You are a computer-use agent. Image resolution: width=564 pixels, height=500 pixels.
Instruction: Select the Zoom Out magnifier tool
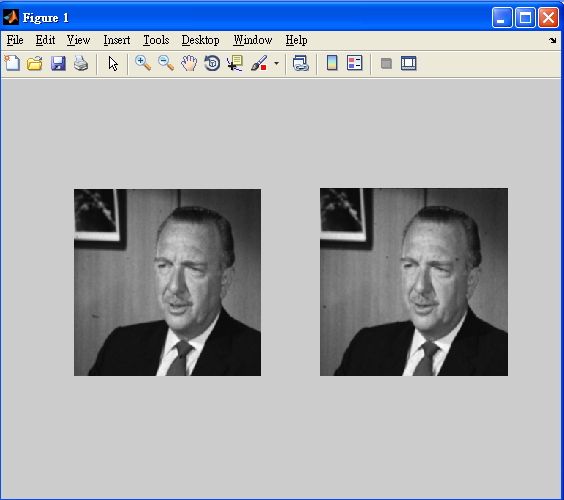click(x=166, y=63)
